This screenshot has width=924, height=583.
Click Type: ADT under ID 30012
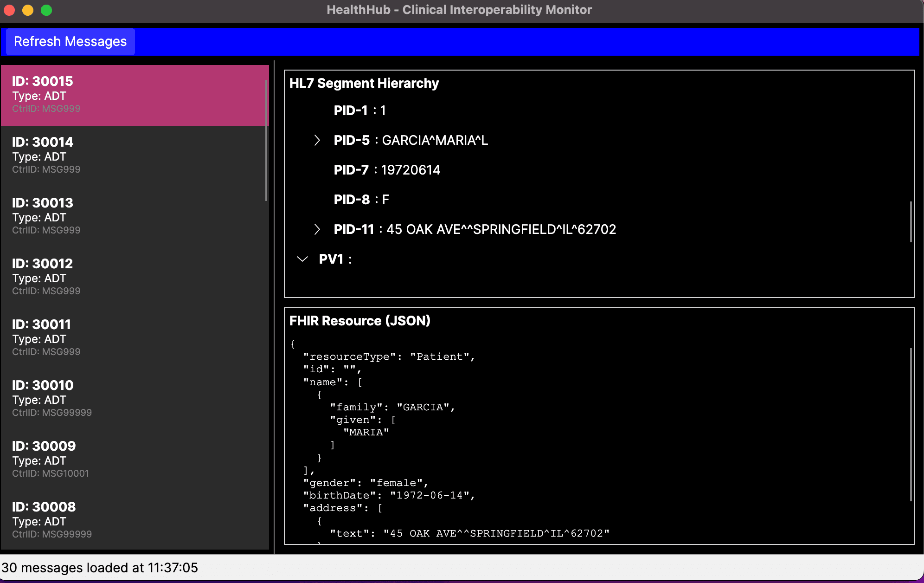coord(39,279)
